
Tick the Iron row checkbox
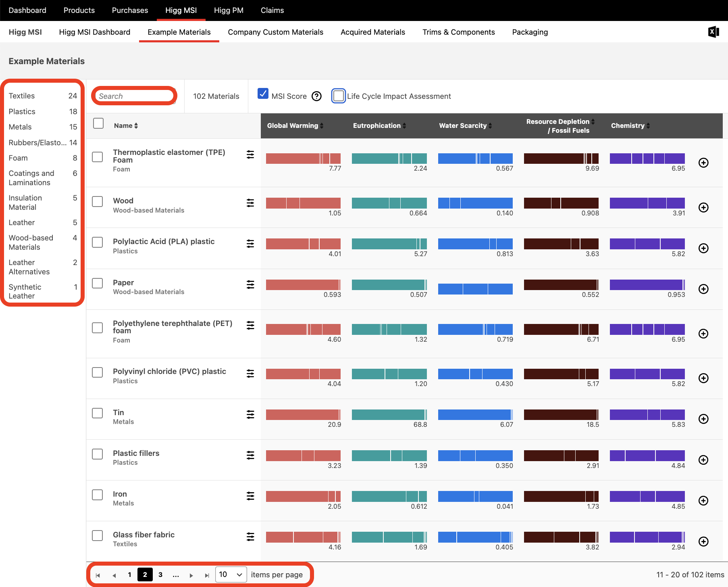(98, 495)
